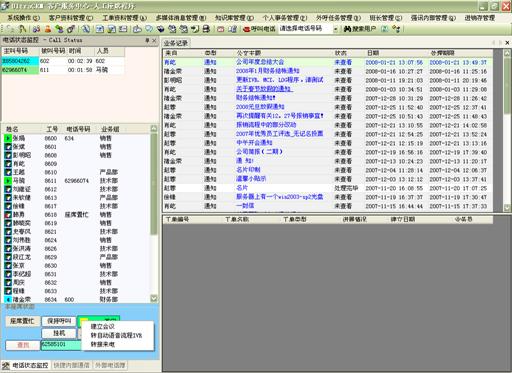Image resolution: width=512 pixels, height=373 pixels.
Task: Click the green status icon beside 马骁
Action: tap(8, 181)
